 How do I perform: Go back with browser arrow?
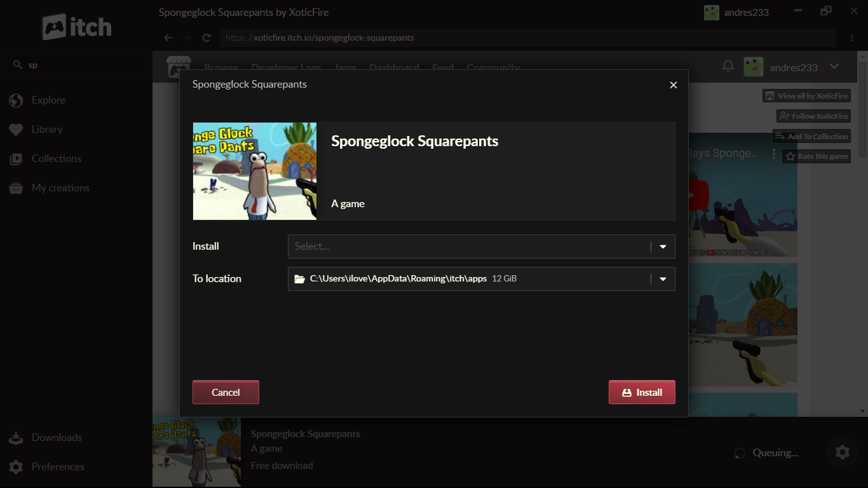[168, 37]
